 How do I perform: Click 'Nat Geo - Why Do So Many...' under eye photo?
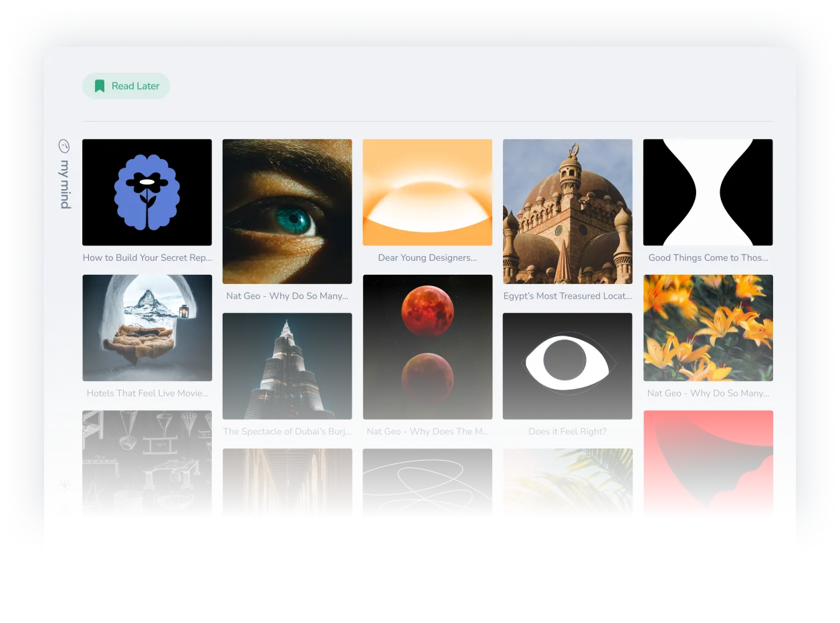click(x=288, y=295)
